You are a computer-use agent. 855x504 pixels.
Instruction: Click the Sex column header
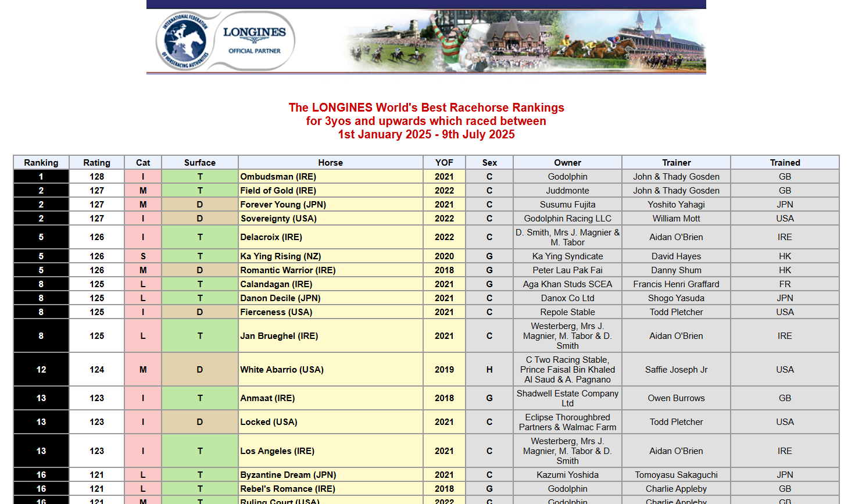click(x=489, y=163)
